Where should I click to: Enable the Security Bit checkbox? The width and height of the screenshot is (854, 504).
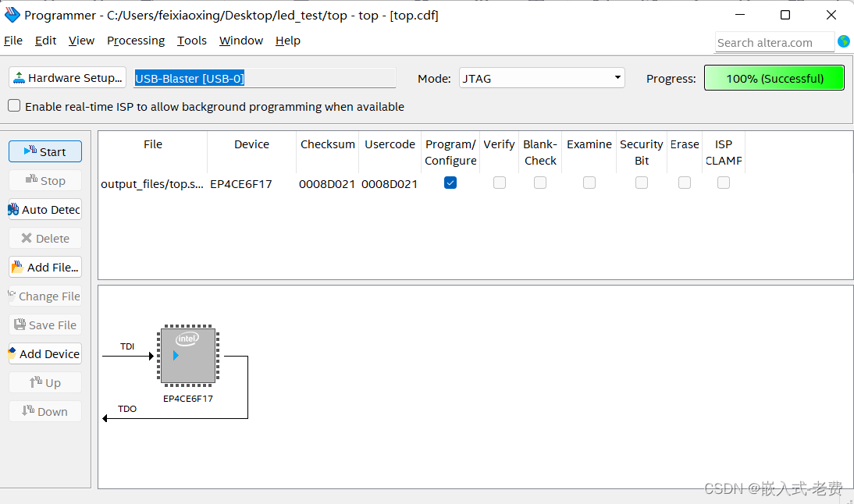pos(642,183)
